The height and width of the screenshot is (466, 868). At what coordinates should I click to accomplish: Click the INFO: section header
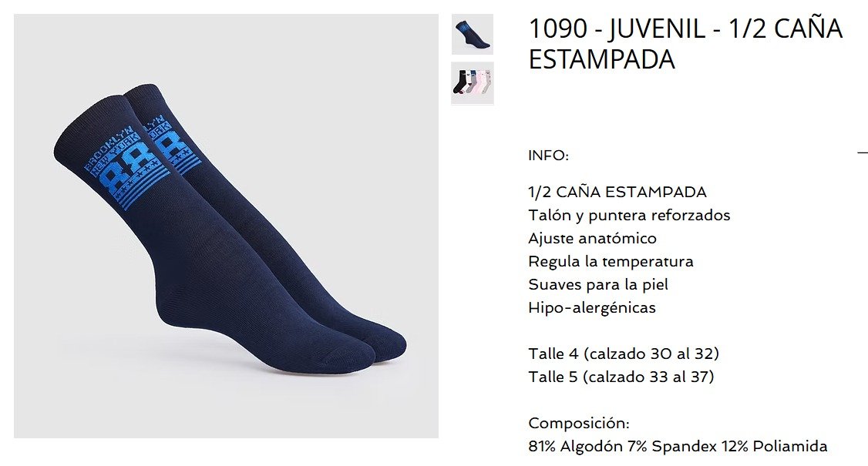(x=548, y=156)
